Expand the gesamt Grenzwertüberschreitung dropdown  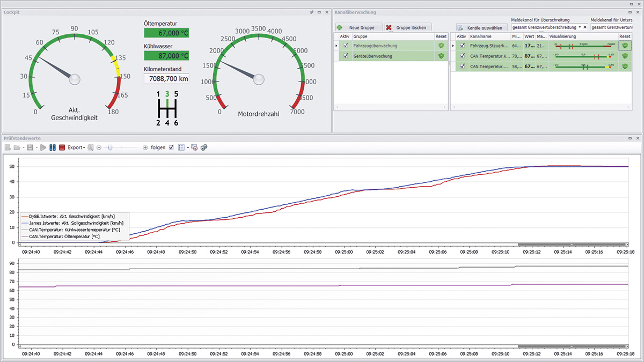pyautogui.click(x=580, y=27)
